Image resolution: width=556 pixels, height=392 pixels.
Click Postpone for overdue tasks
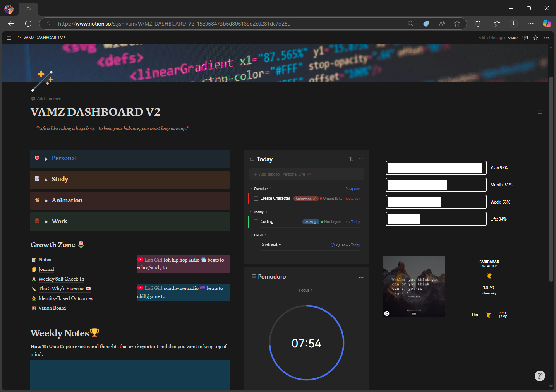pos(352,189)
